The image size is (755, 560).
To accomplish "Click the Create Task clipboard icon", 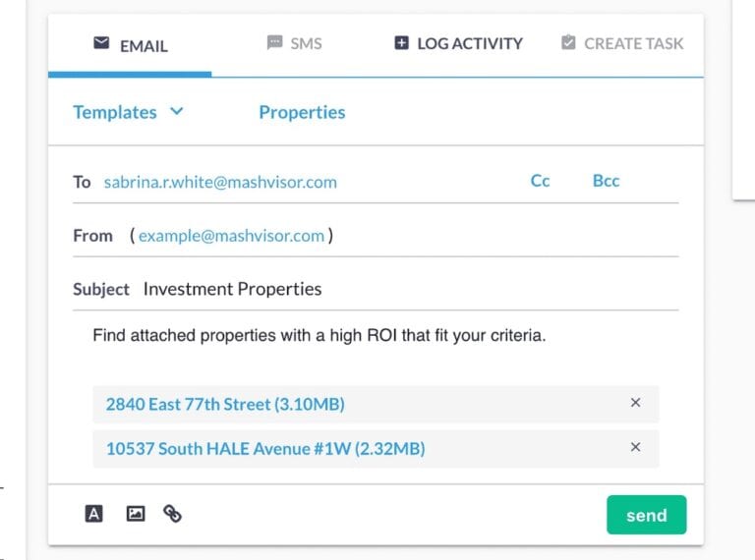I will pos(568,43).
